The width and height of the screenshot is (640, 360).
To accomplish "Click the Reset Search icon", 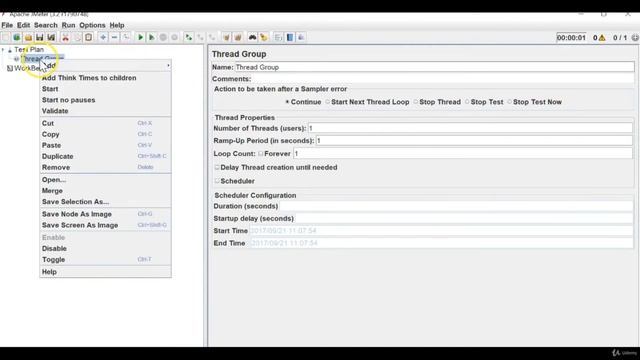I will pyautogui.click(x=264, y=38).
